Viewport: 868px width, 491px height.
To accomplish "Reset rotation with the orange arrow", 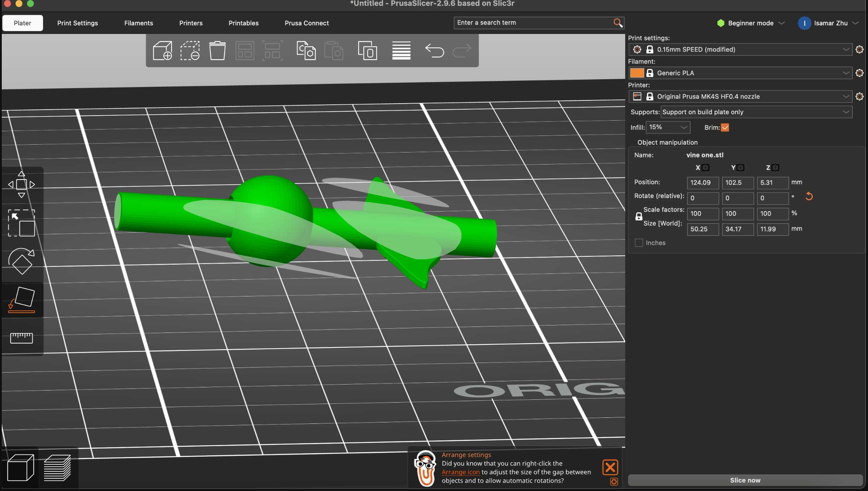I will [x=809, y=196].
